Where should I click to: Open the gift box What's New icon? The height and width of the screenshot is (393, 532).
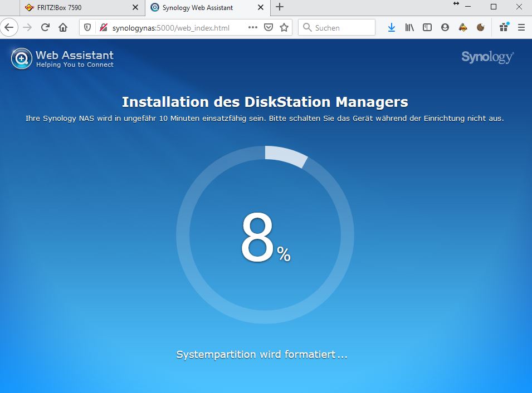click(504, 27)
